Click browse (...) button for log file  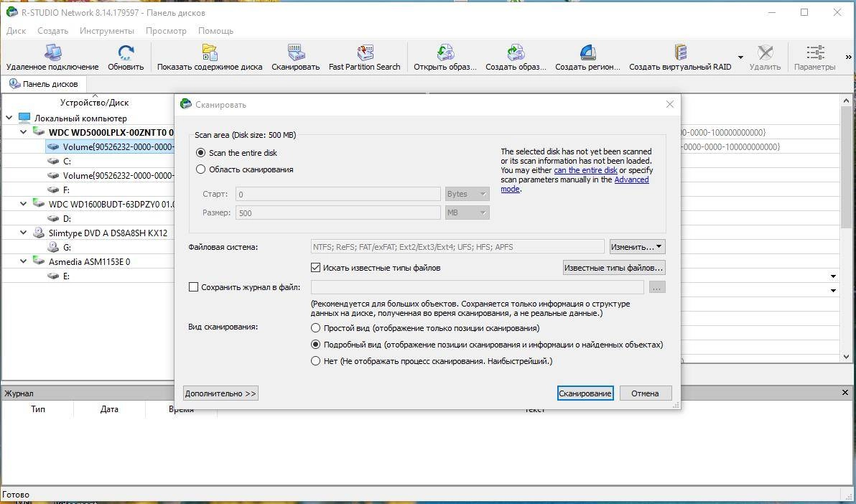click(x=657, y=286)
